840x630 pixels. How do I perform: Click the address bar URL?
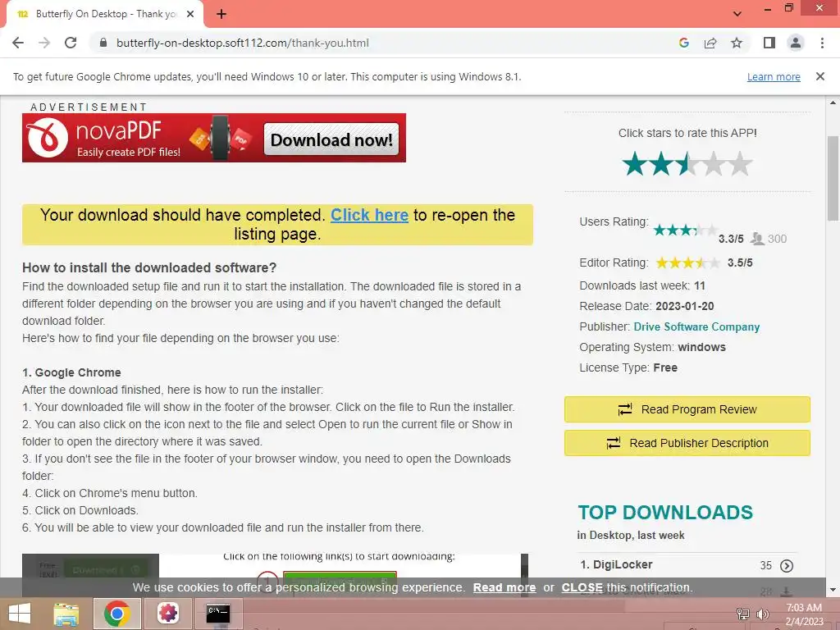pos(242,43)
